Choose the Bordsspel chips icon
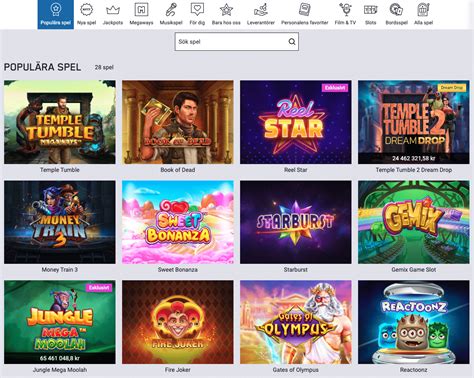474x378 pixels. 396,10
